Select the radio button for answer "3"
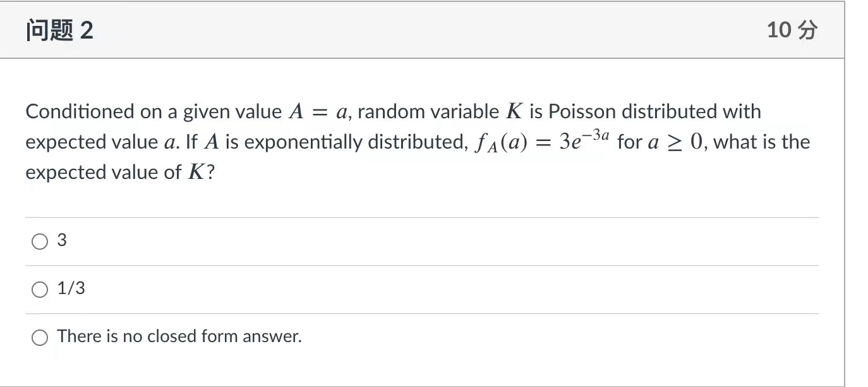The height and width of the screenshot is (387, 868). pos(40,241)
